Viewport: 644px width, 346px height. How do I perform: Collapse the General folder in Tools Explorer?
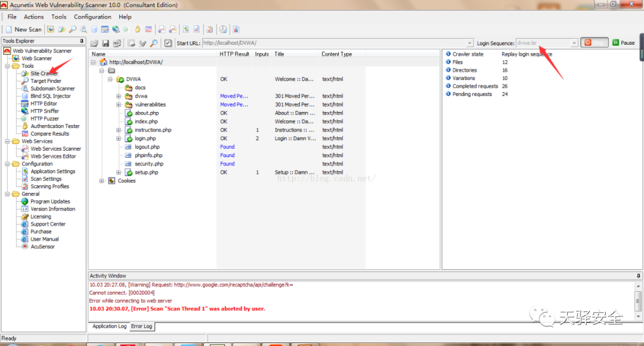(x=7, y=194)
